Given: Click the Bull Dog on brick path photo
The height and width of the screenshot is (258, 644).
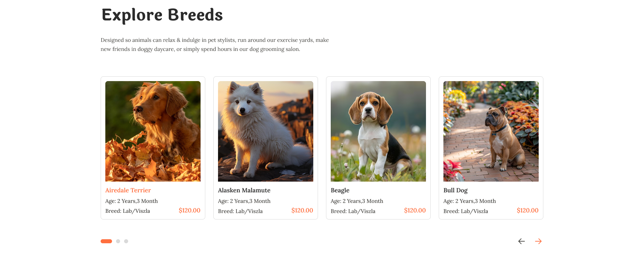Looking at the screenshot, I should (491, 131).
